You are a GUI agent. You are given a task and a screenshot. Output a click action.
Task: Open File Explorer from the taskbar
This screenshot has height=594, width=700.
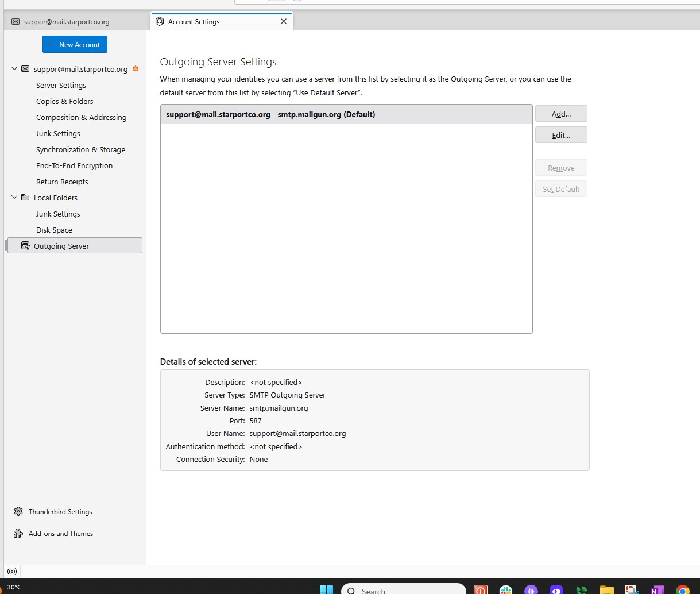coord(606,589)
